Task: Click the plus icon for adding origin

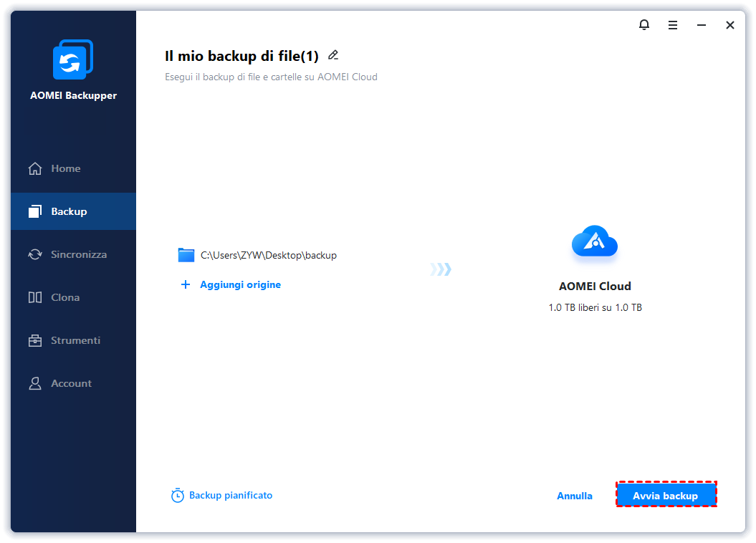Action: (x=185, y=284)
